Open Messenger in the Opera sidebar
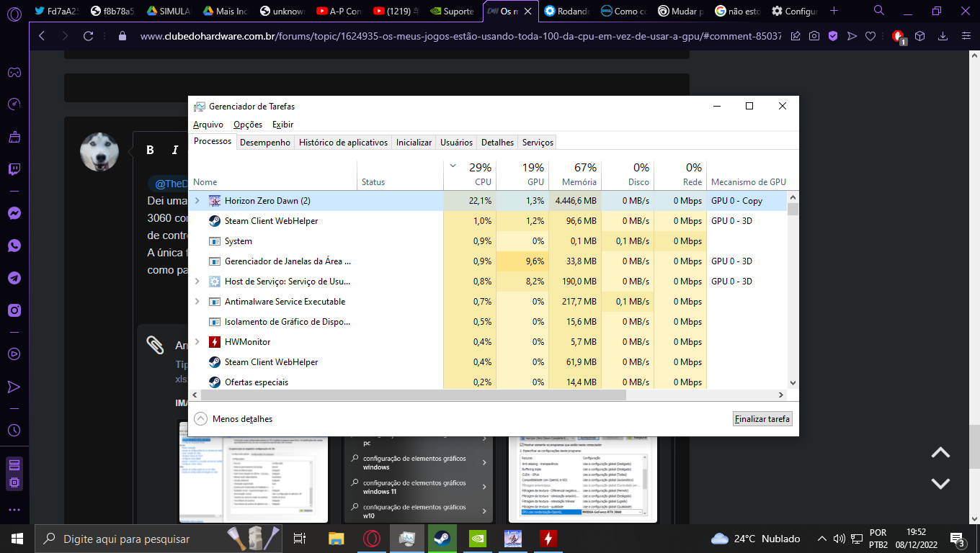 tap(14, 213)
